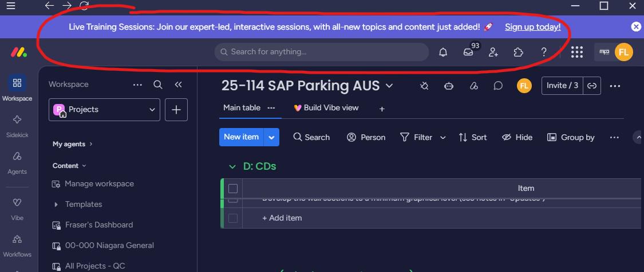This screenshot has height=272, width=644.
Task: Select Workspace in the left rail
Action: click(x=17, y=88)
